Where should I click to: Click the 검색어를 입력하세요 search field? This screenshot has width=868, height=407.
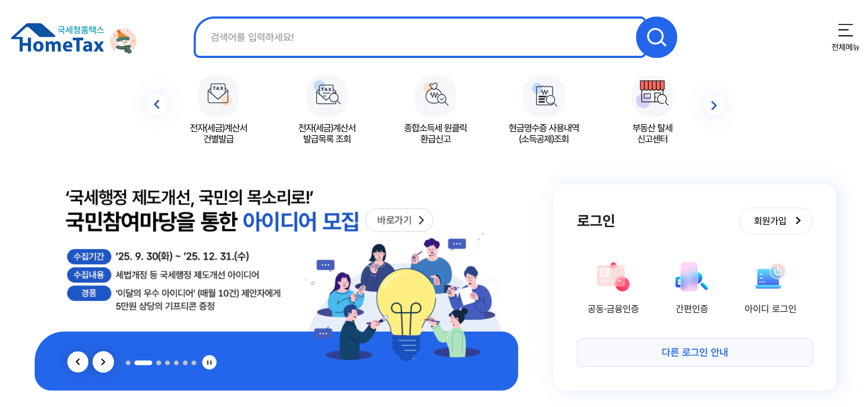[x=416, y=37]
